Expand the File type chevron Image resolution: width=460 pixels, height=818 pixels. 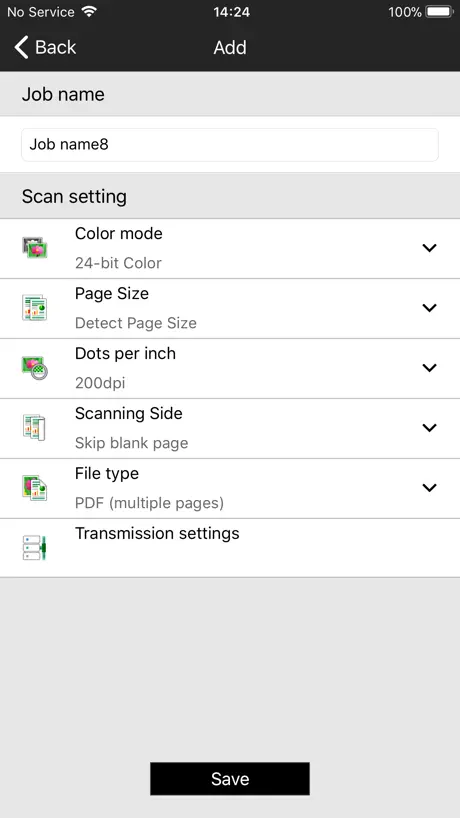click(x=429, y=488)
